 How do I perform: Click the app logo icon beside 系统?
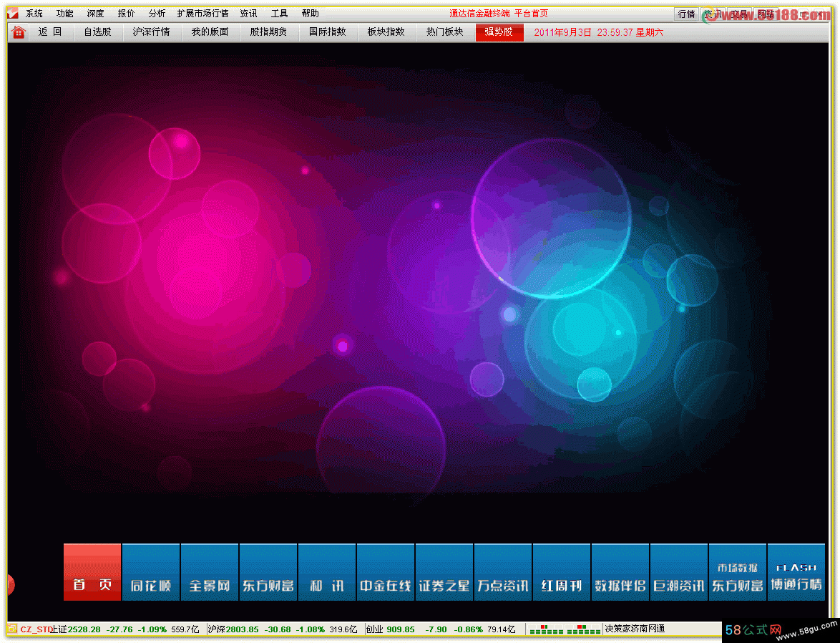tap(12, 14)
